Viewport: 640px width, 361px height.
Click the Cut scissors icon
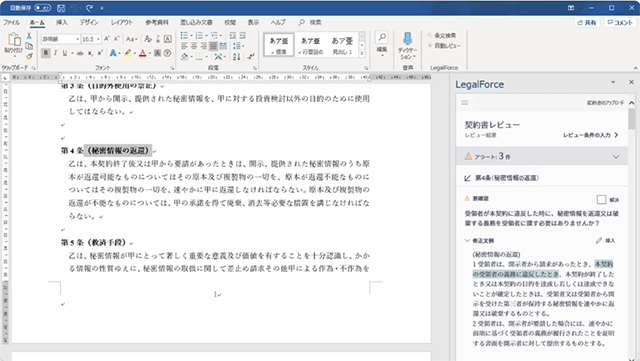(x=29, y=36)
